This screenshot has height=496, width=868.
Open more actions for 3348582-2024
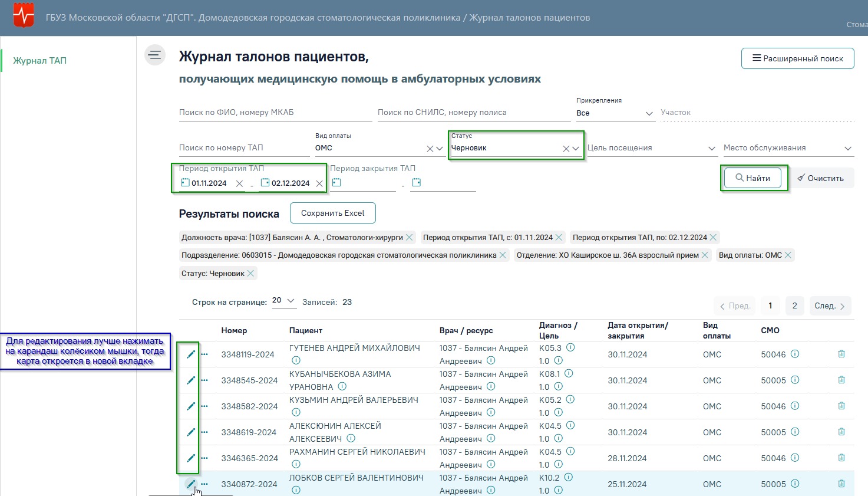[x=204, y=406]
